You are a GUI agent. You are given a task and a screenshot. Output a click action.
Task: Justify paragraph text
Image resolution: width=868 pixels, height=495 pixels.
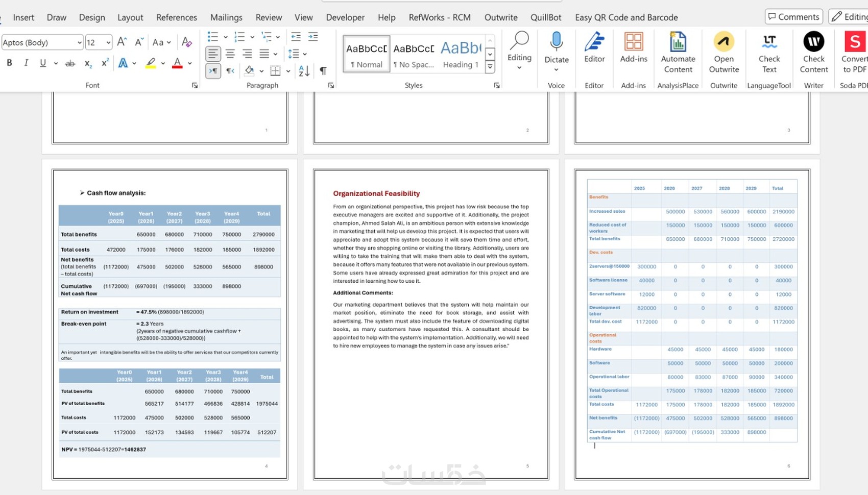click(264, 54)
